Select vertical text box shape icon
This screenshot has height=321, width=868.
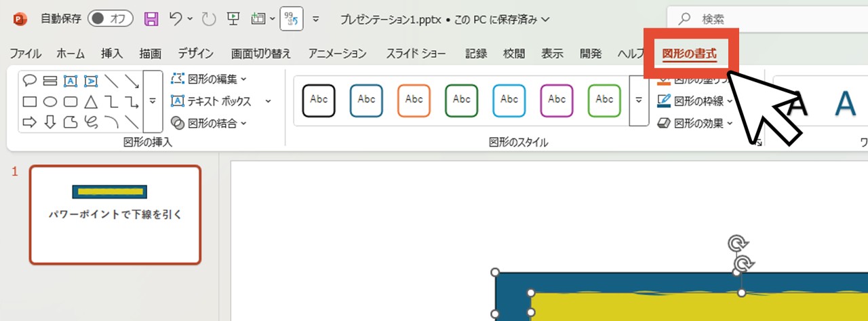(x=91, y=81)
